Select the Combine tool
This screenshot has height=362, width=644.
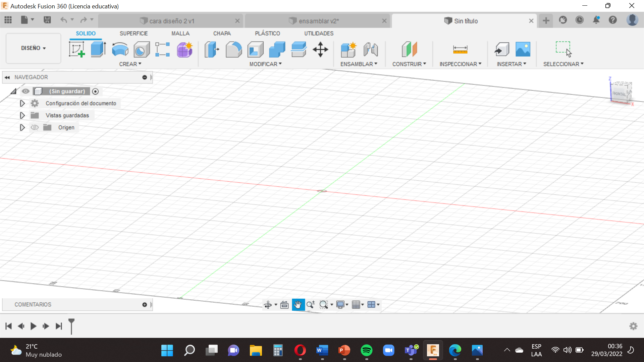277,50
